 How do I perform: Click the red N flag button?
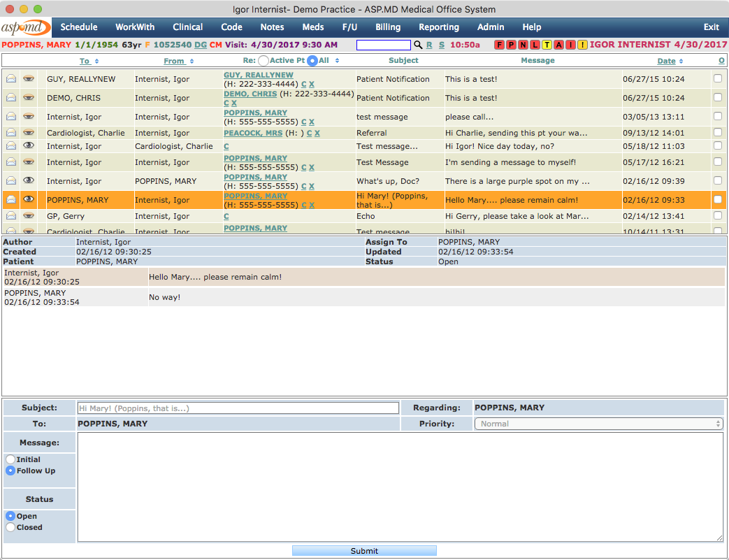pos(523,45)
